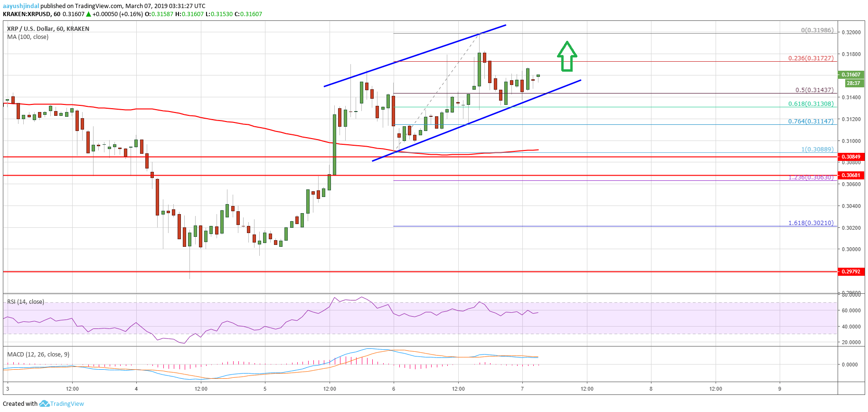Click the aayushjindal author name link
Viewport: 868px width, 412px height.
tap(21, 6)
